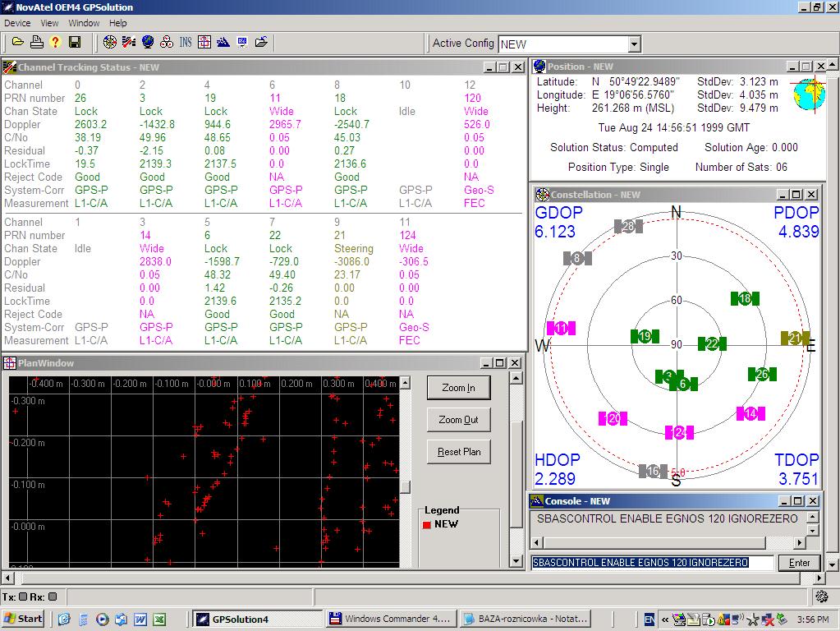Viewport: 840px width, 631px height.
Task: Click the three-circles toolbar icon
Action: pyautogui.click(x=167, y=43)
